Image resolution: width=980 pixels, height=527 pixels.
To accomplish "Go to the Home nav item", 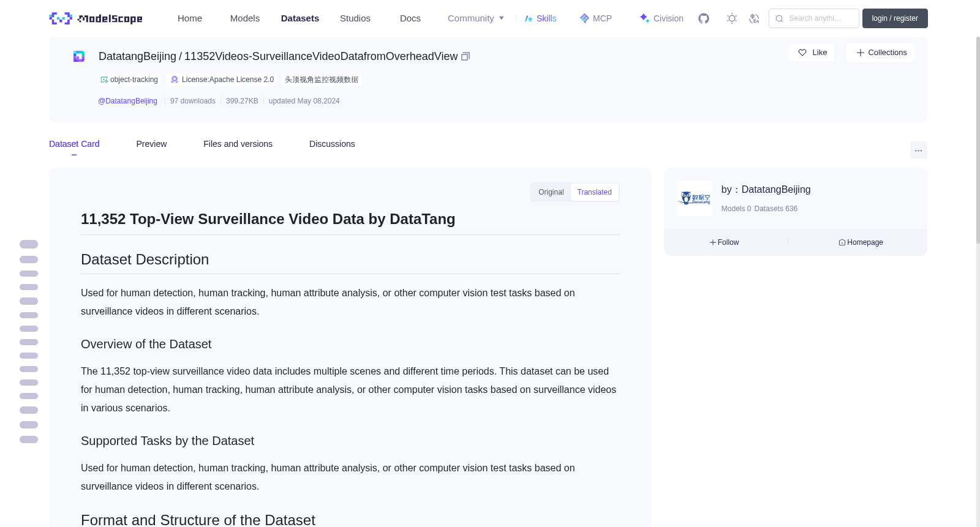I will point(190,18).
